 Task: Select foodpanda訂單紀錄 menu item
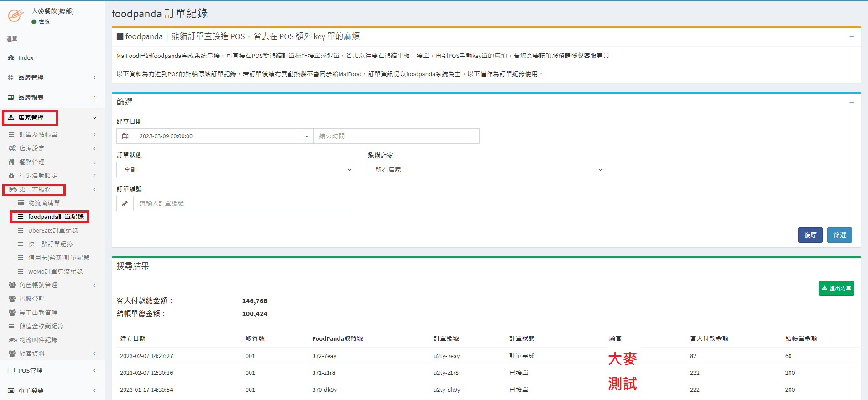click(x=56, y=217)
